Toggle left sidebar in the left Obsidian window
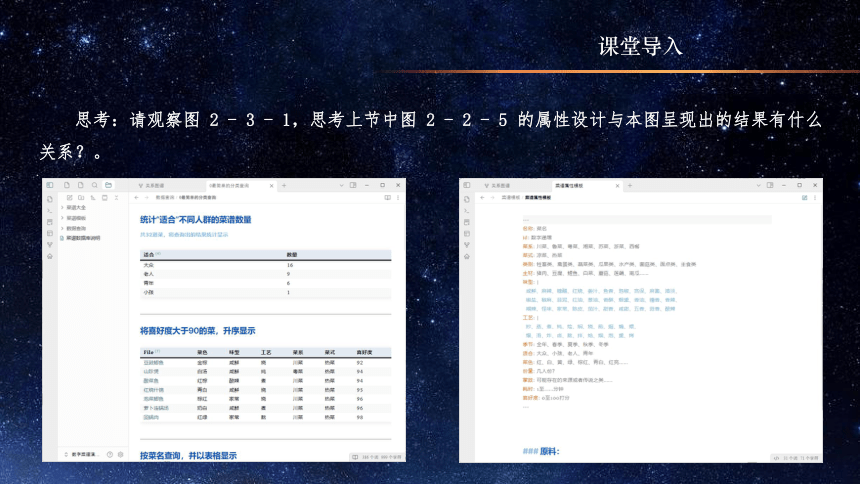The width and height of the screenshot is (860, 484). coord(50,185)
